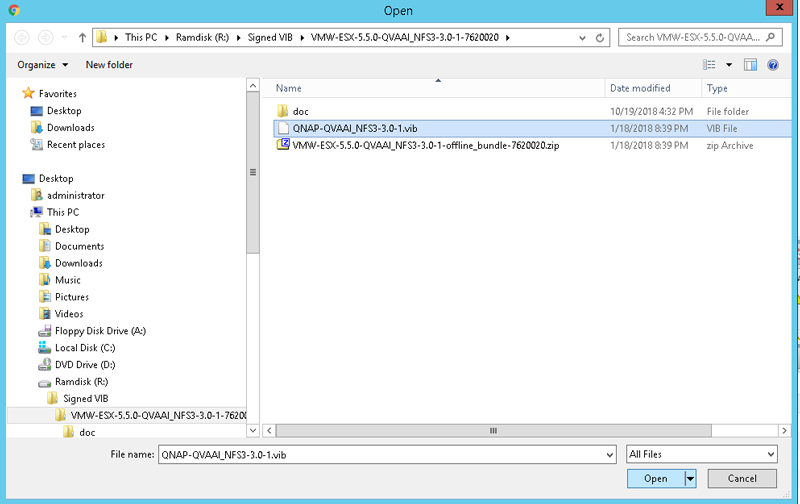Click the Up one level arrow icon
Screen dimensions: 800x504
(81, 38)
